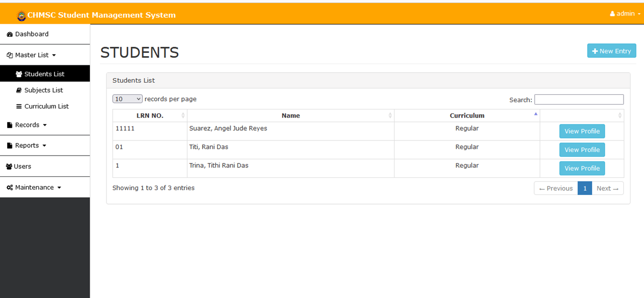Expand the Reports menu
644x298 pixels.
[27, 145]
